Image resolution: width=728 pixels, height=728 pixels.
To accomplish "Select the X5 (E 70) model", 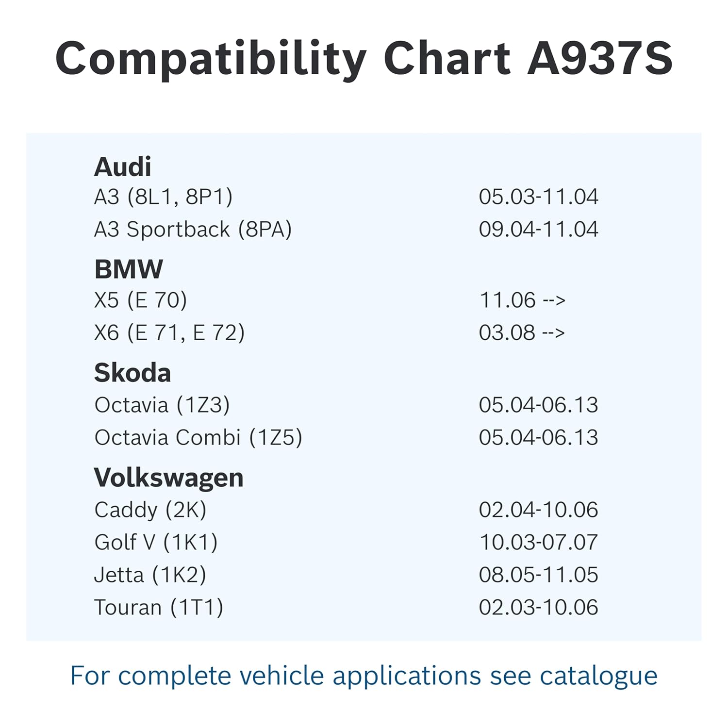I will (140, 300).
